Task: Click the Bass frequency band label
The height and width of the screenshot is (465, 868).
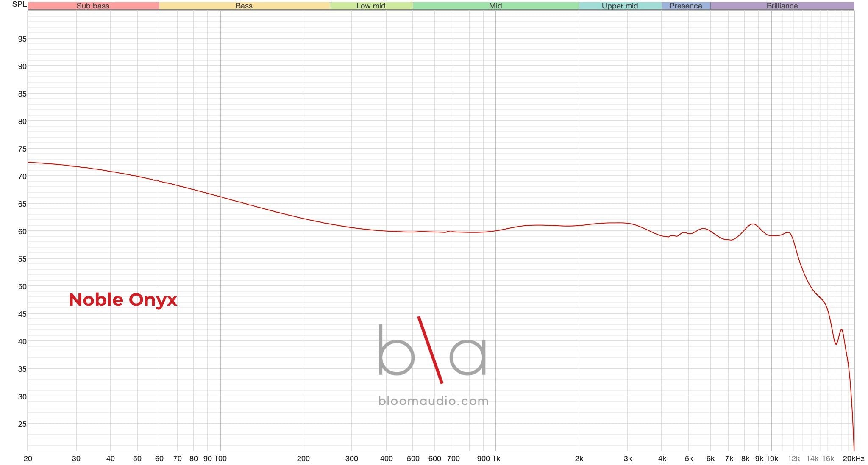Action: pyautogui.click(x=244, y=6)
